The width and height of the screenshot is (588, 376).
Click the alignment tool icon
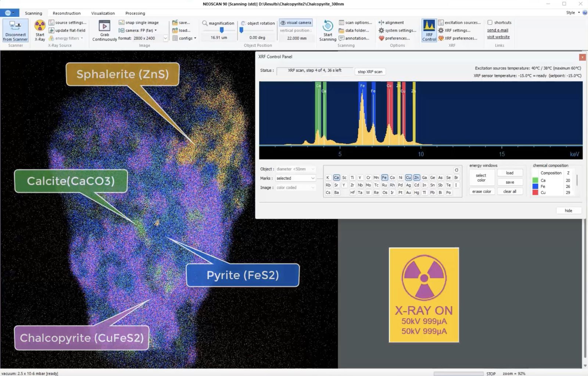click(381, 22)
